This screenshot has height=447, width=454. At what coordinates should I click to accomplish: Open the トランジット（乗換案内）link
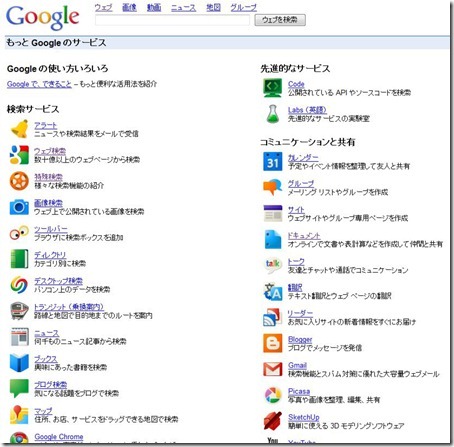click(x=69, y=307)
